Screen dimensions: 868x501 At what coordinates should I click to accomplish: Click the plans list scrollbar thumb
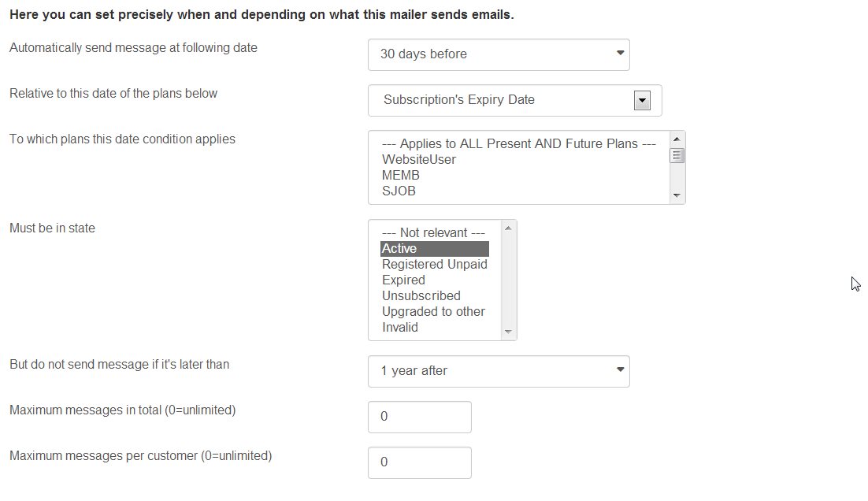tap(677, 155)
